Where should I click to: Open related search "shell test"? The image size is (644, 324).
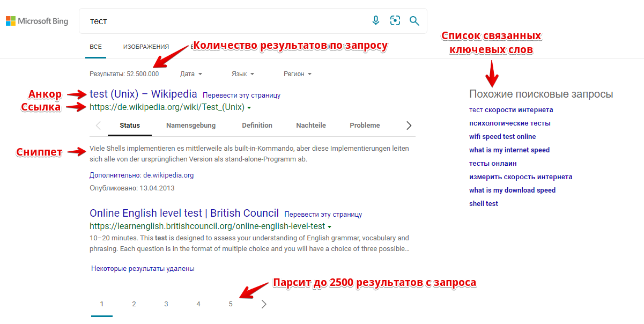pos(484,204)
